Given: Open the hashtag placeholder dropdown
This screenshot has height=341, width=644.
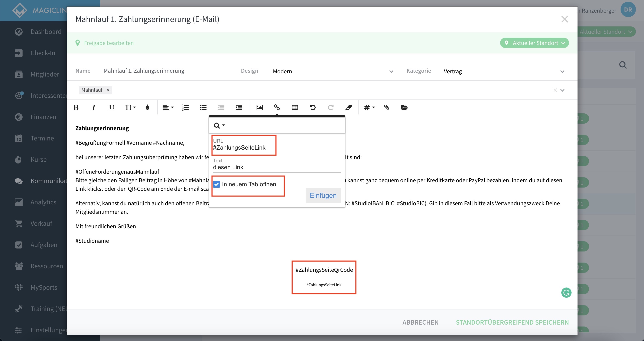Looking at the screenshot, I should pos(369,107).
